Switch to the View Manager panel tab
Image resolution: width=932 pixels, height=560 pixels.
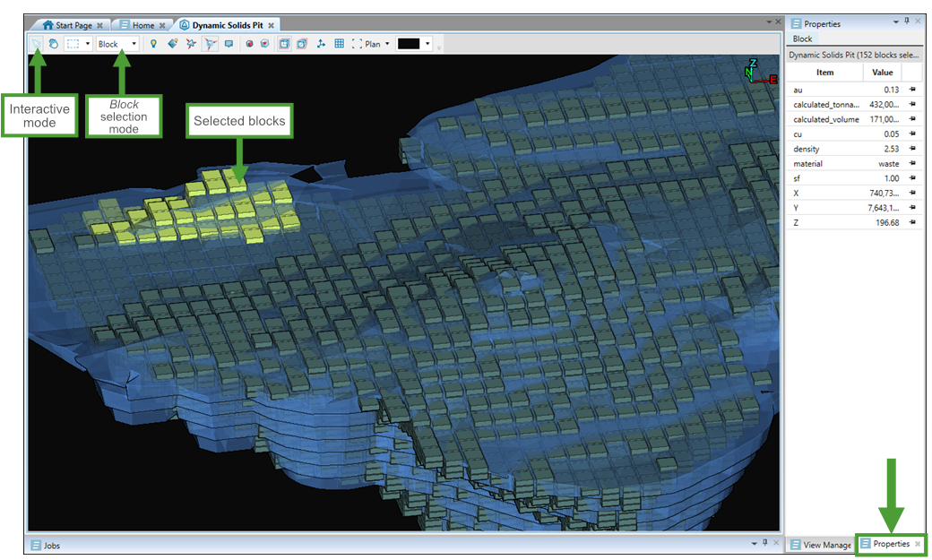tap(821, 545)
